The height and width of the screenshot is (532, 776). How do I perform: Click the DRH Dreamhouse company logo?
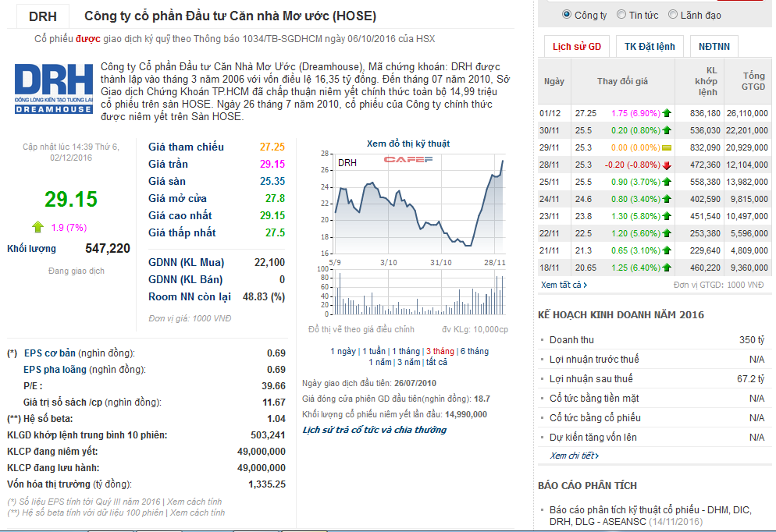pyautogui.click(x=53, y=89)
